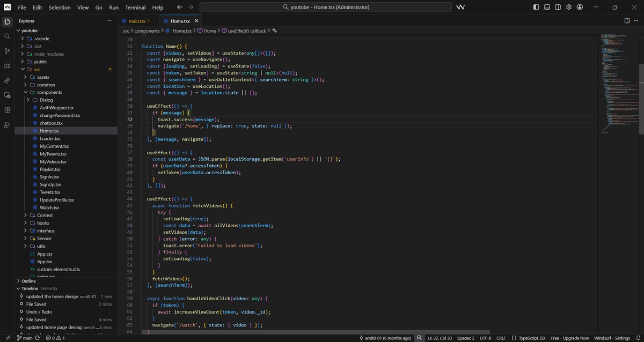Open the Terminal menu
Viewport: 644px width, 342px height.
(x=135, y=8)
